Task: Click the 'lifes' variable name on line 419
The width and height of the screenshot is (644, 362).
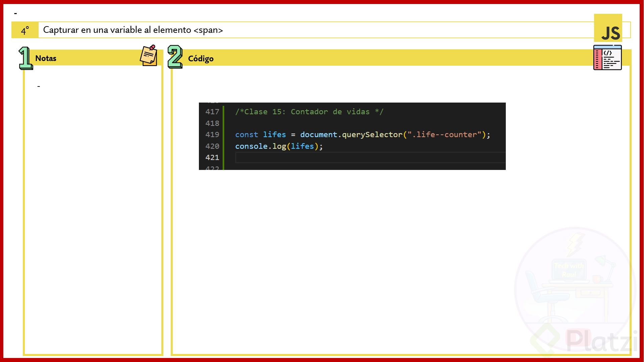Action: pos(274,135)
